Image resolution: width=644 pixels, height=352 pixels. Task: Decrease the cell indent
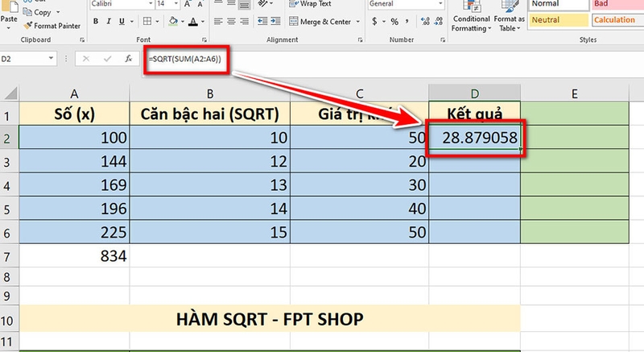pyautogui.click(x=262, y=22)
